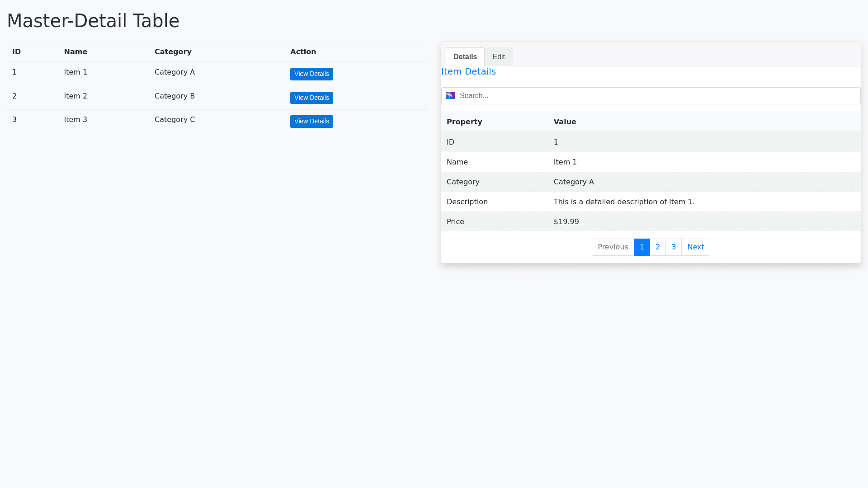Go to pagination page 2
The height and width of the screenshot is (488, 868).
(x=657, y=247)
